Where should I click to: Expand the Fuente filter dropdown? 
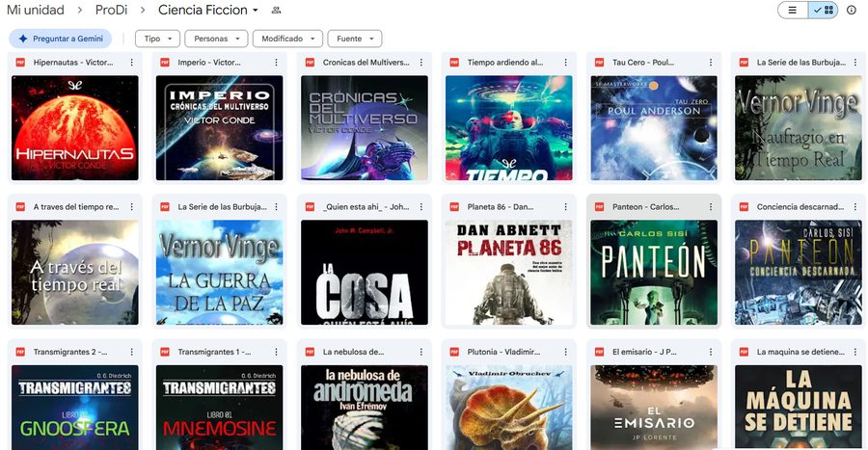tap(355, 39)
